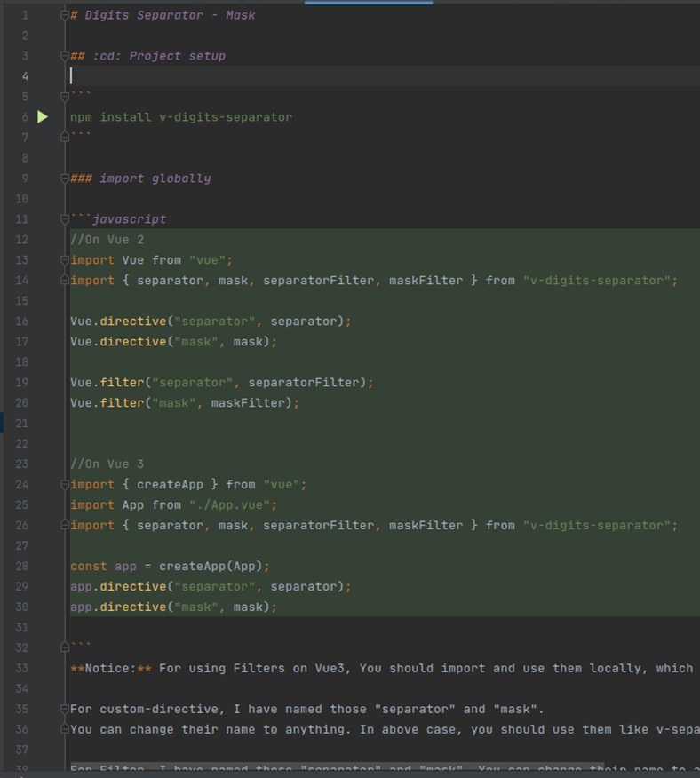Toggle the fold marker beside import Vue on line 13
The image size is (700, 778).
(65, 260)
